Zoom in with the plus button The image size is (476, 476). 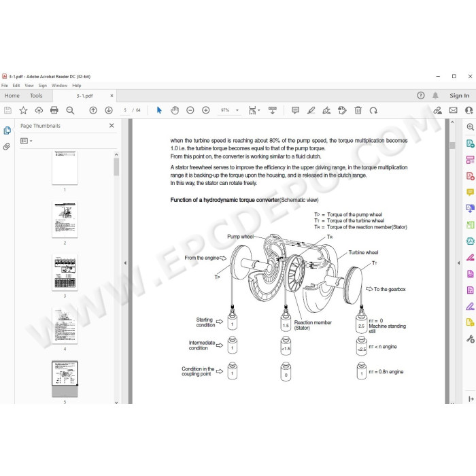point(206,110)
